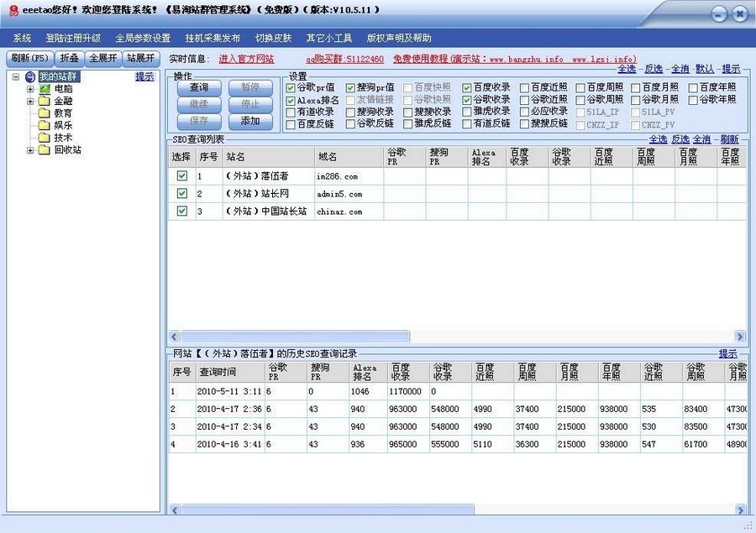Click 默认 link above settings panel
Image resolution: width=756 pixels, height=533 pixels.
[x=705, y=69]
